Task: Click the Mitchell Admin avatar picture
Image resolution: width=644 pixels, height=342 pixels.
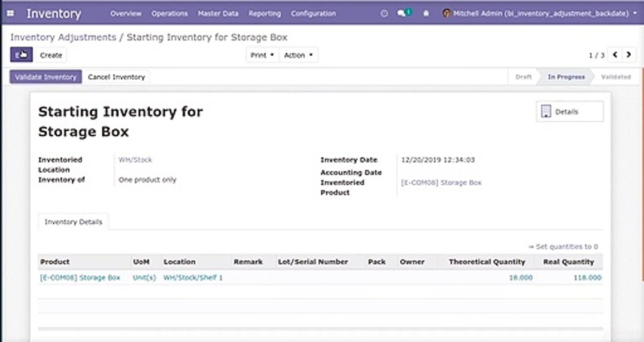Action: pyautogui.click(x=446, y=13)
